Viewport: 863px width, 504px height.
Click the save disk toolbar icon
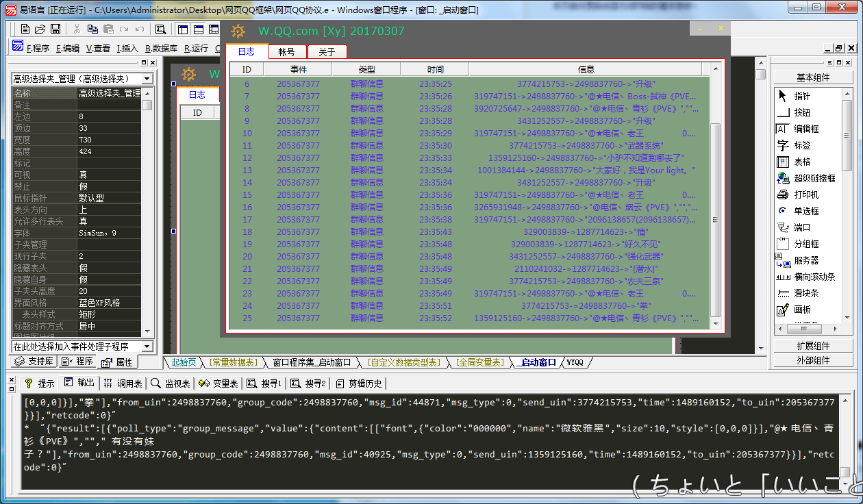(x=55, y=29)
